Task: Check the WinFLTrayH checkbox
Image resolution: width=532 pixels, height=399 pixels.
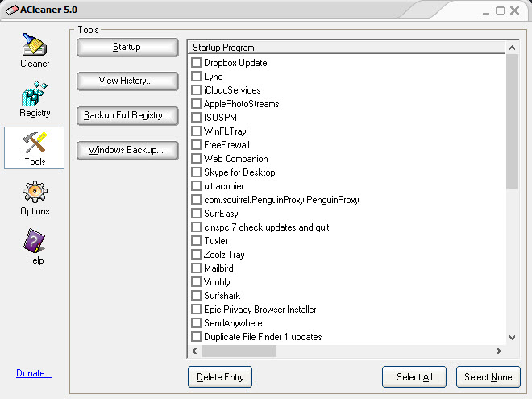Action: 196,131
